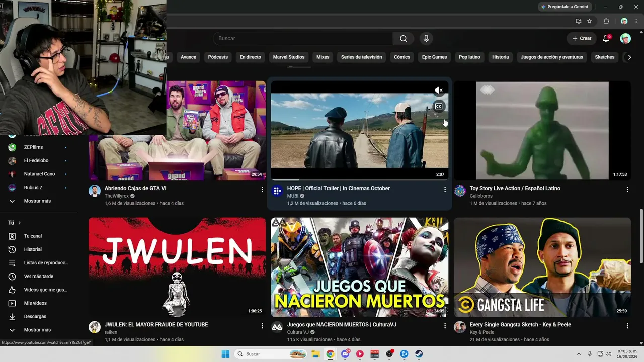Open the Key & Peele channel avatar
The width and height of the screenshot is (644, 362).
click(x=460, y=327)
